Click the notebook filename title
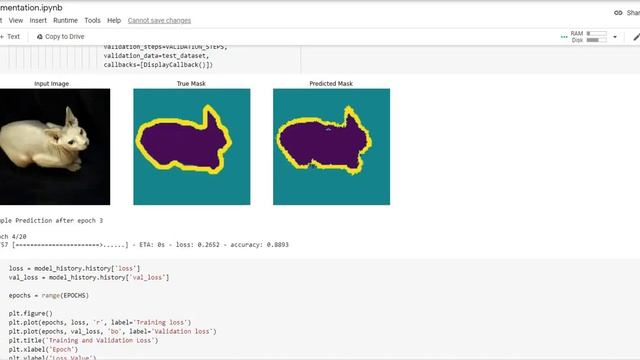Image resolution: width=640 pixels, height=360 pixels. (31, 7)
